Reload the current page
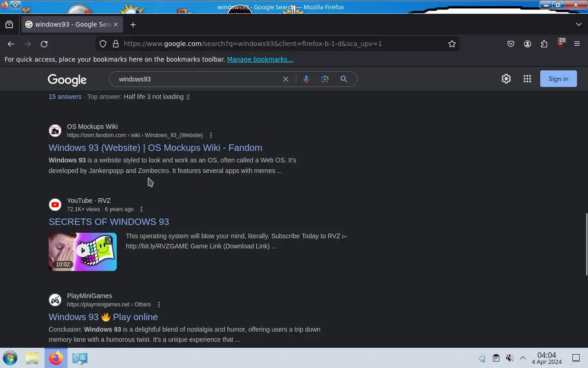Image resolution: width=588 pixels, height=368 pixels. point(44,44)
